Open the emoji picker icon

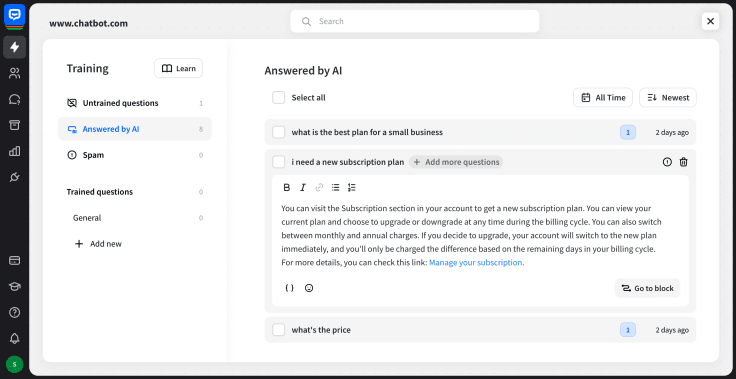pyautogui.click(x=309, y=288)
